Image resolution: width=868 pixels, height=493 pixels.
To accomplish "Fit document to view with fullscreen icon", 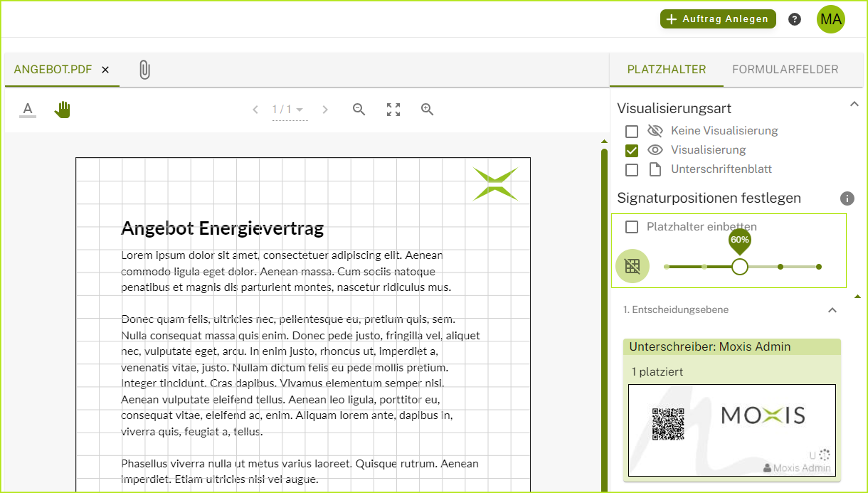I will pos(393,109).
